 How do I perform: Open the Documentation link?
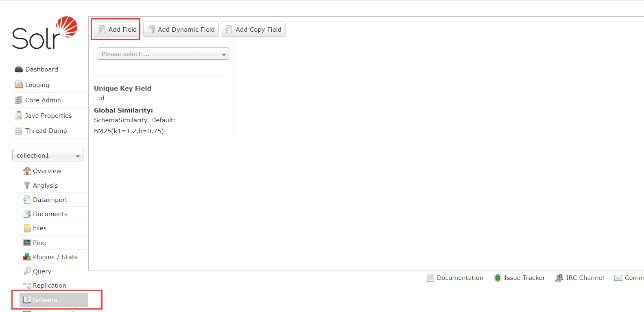[455, 278]
